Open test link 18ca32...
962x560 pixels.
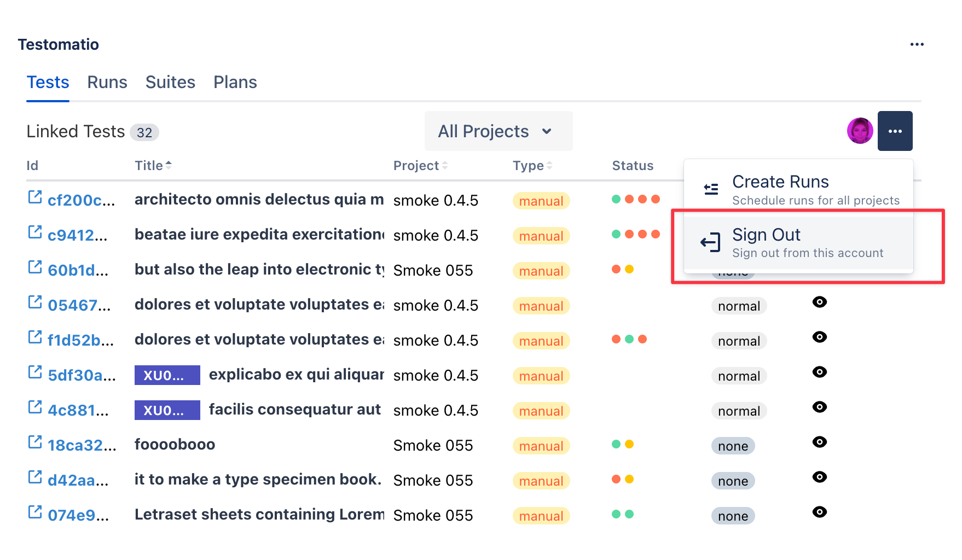82,445
